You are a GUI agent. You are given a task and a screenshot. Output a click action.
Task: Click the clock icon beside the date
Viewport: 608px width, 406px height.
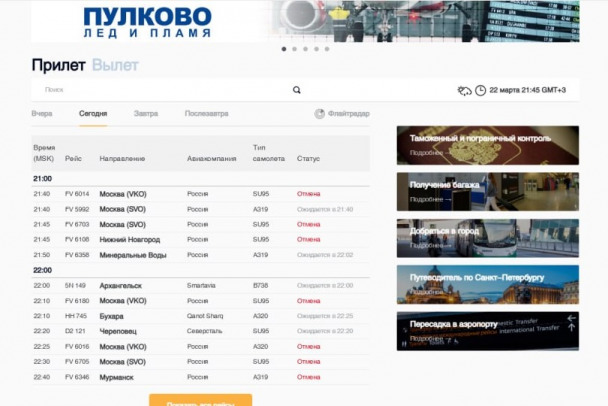[480, 90]
